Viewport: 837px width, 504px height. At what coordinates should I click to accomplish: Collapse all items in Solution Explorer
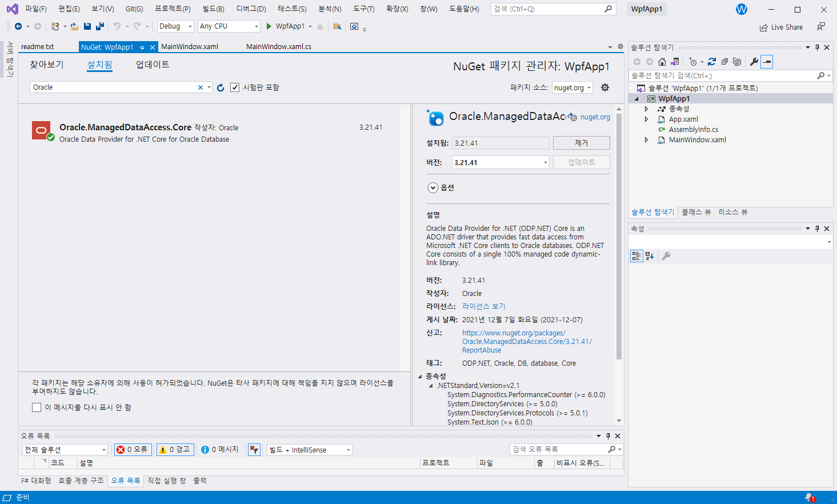pos(724,62)
